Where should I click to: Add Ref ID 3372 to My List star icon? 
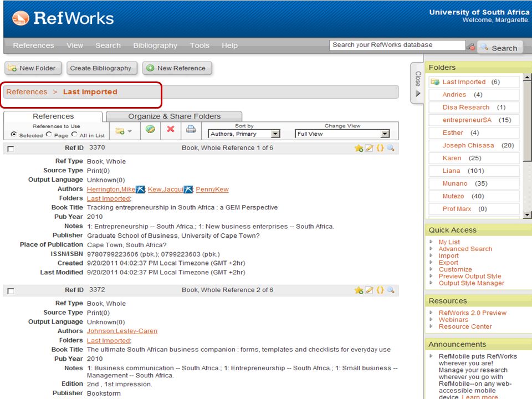(x=359, y=290)
